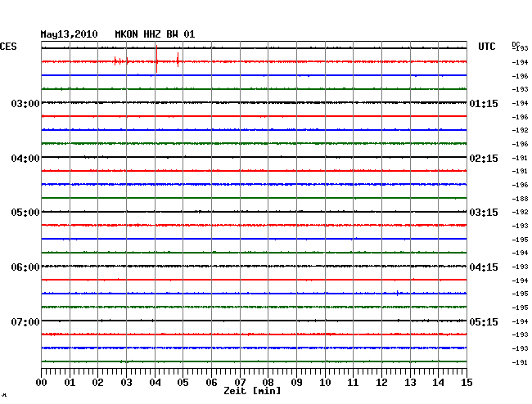This screenshot has height=404, width=532.
Task: Select the red spike just before minute 05
Action: [x=178, y=60]
